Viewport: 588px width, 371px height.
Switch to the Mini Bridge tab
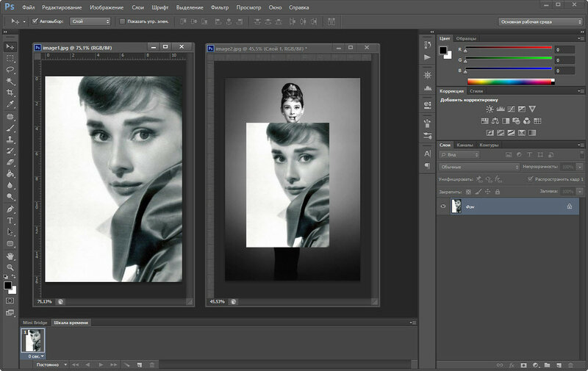[35, 323]
